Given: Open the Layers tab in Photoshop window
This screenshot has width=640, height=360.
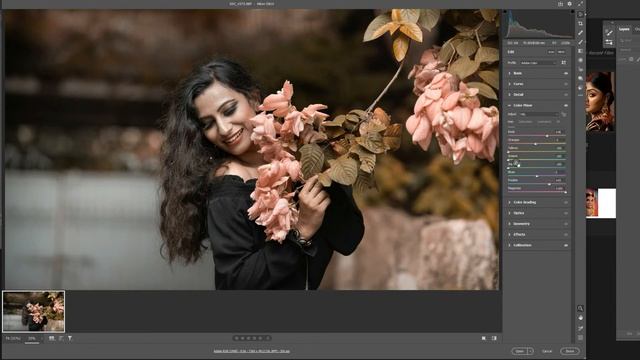Looking at the screenshot, I should coord(624,29).
